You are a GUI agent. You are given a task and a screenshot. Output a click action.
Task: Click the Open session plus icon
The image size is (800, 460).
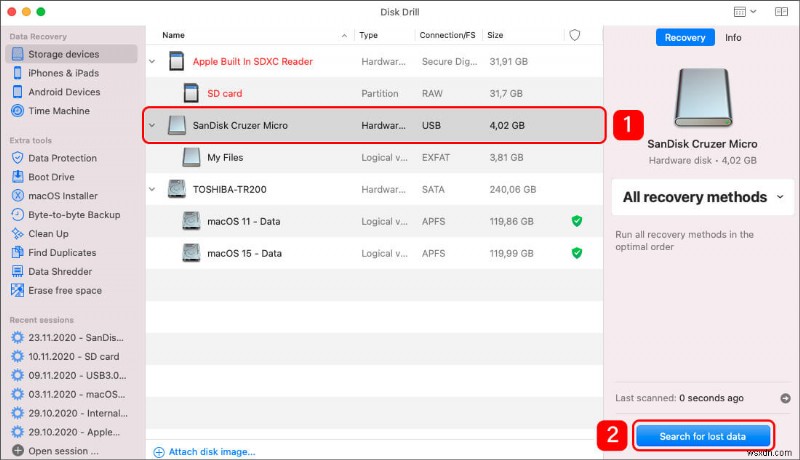18,451
